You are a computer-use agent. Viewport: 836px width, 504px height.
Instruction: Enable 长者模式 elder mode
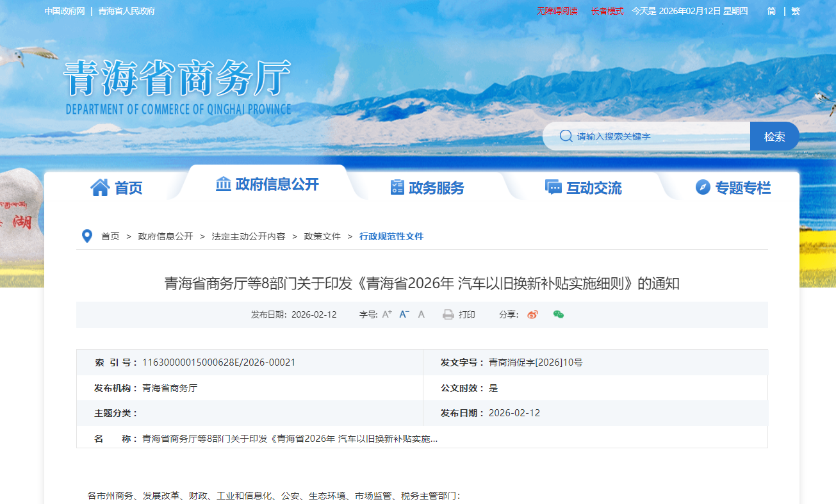pyautogui.click(x=607, y=11)
